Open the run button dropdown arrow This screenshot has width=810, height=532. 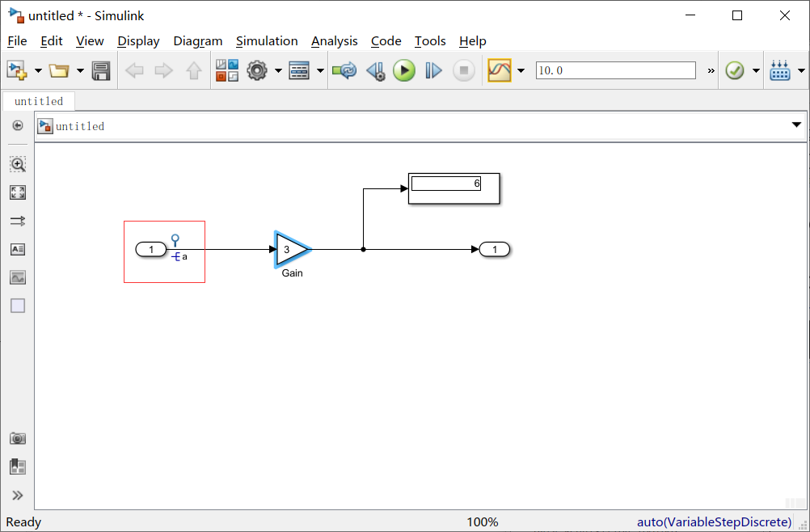[521, 70]
